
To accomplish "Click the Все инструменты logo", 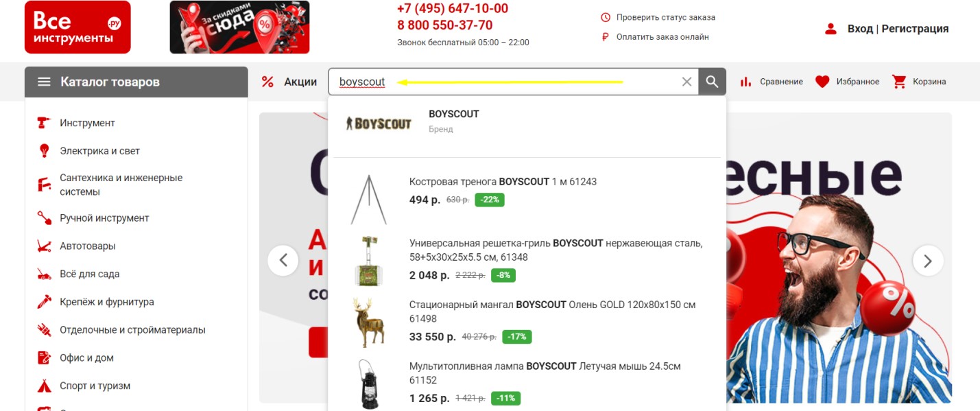I will tap(77, 27).
